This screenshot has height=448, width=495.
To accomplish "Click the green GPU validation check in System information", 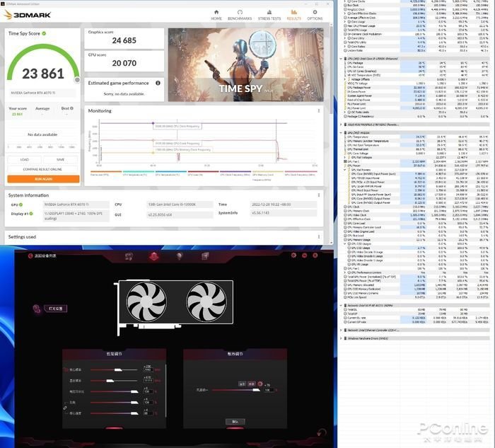I will [x=21, y=205].
